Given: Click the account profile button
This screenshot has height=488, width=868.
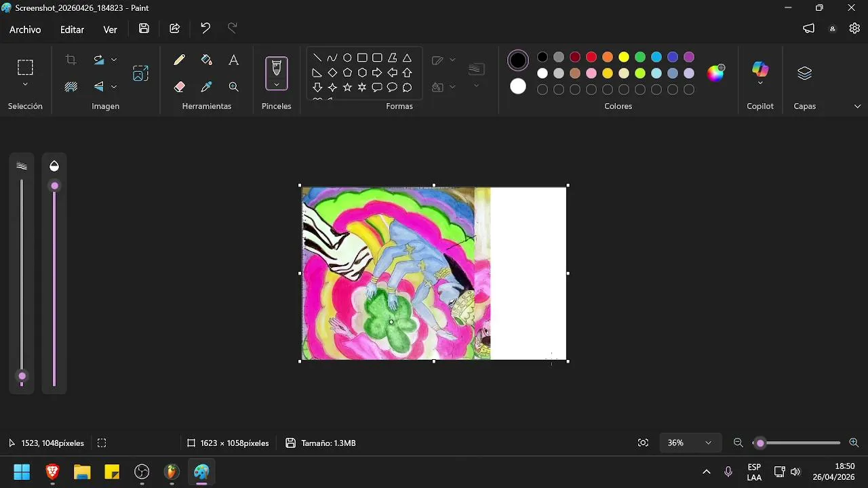Looking at the screenshot, I should (832, 28).
